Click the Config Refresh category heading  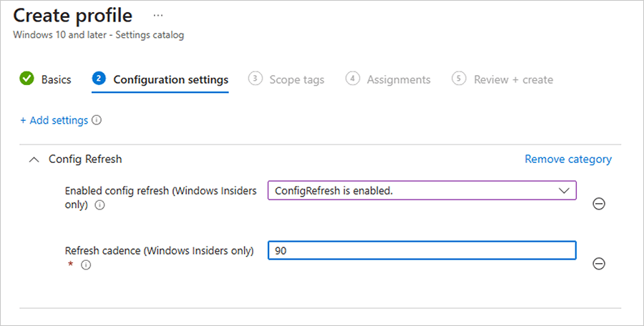tap(85, 159)
